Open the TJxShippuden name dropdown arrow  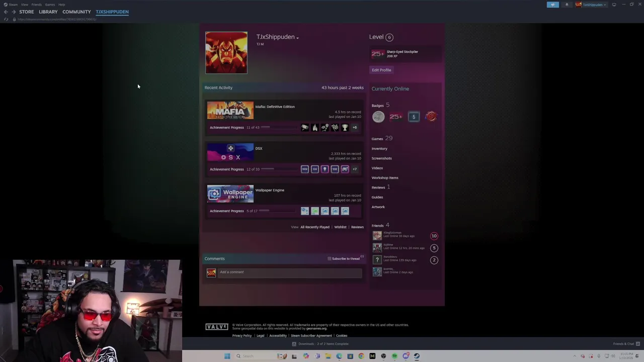click(x=297, y=38)
